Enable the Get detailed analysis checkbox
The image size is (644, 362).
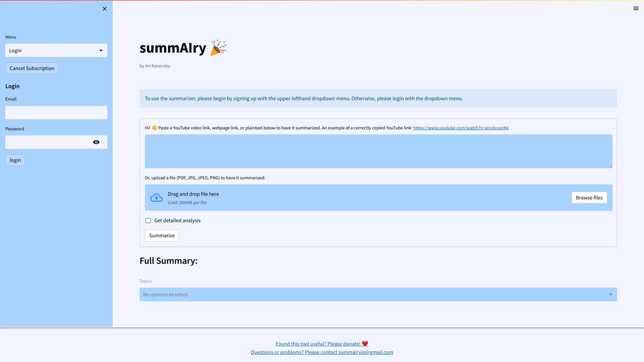coord(148,221)
